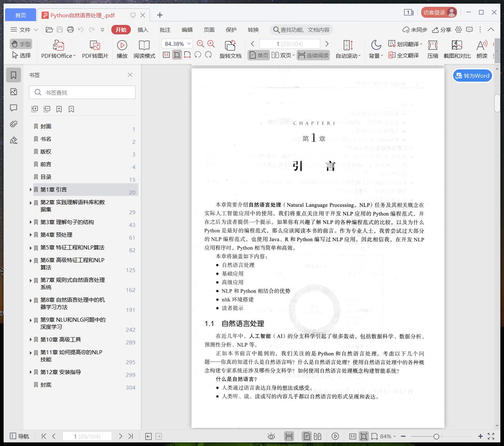
Task: Enter fullscreen from the status bar
Action: click(x=491, y=436)
